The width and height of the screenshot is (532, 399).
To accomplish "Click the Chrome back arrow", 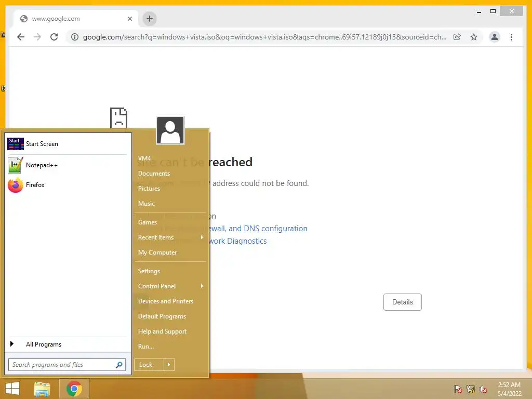I will [21, 37].
